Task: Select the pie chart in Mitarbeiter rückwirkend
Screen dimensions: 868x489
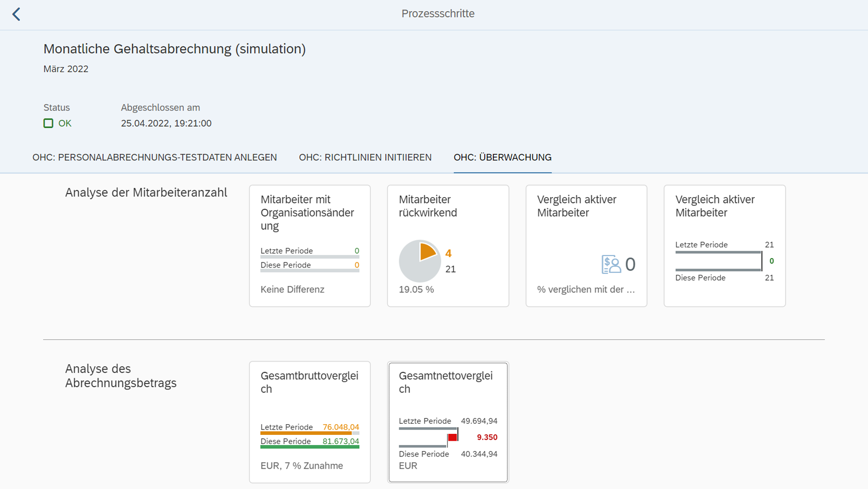Action: [419, 261]
